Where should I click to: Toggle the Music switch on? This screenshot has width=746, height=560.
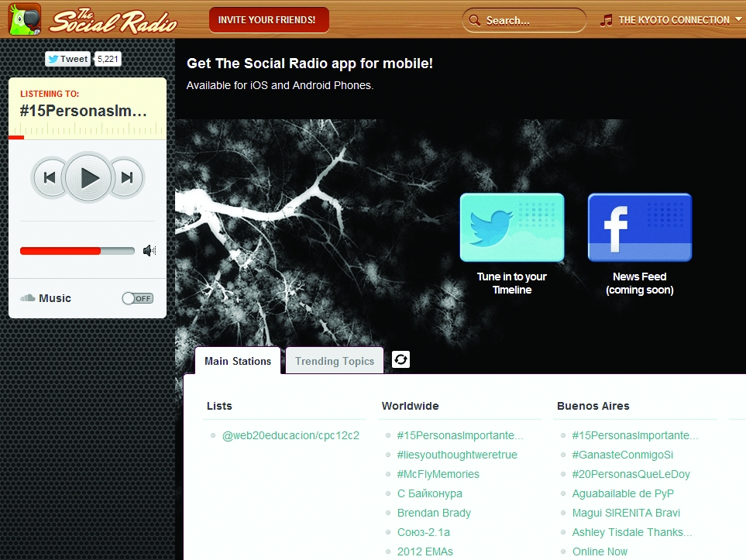tap(137, 298)
